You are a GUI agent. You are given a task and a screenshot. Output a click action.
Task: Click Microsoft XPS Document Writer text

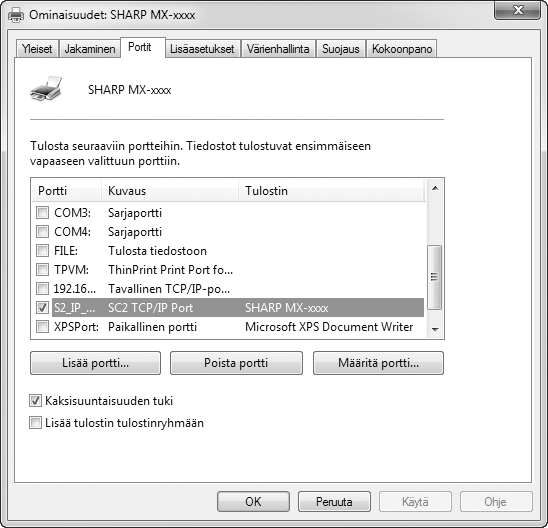[329, 327]
